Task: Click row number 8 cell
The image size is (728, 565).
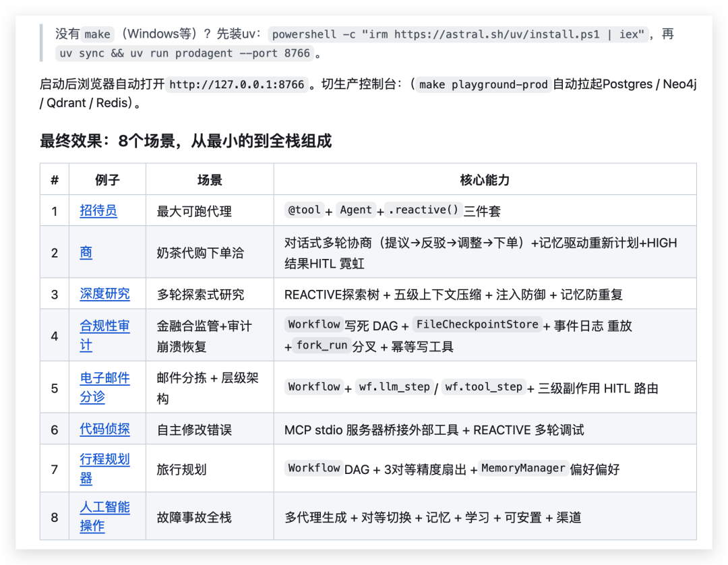Action: [55, 517]
